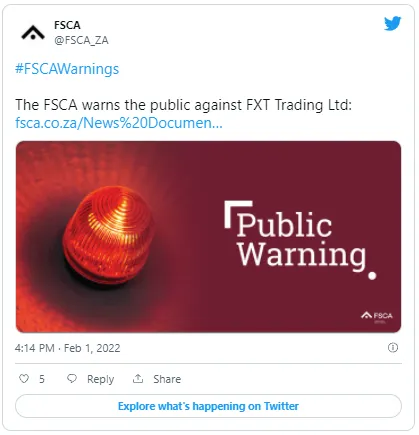Open the tweet info circle icon

pos(393,347)
